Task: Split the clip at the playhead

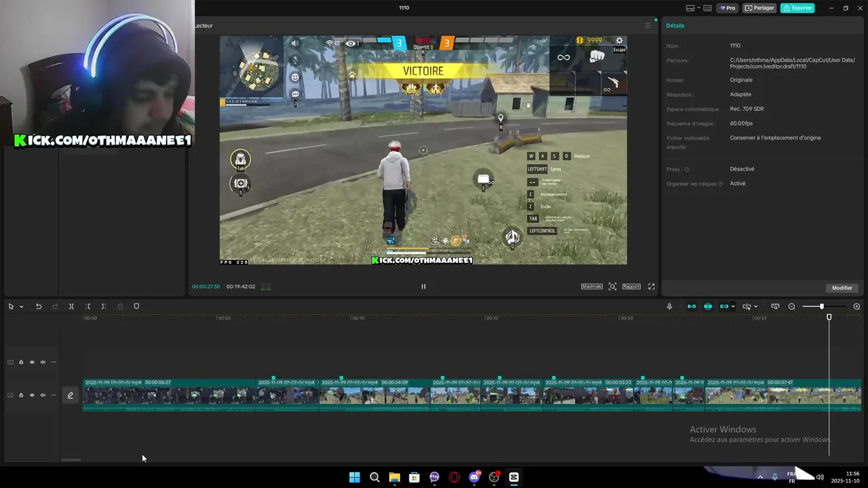Action: click(x=71, y=306)
